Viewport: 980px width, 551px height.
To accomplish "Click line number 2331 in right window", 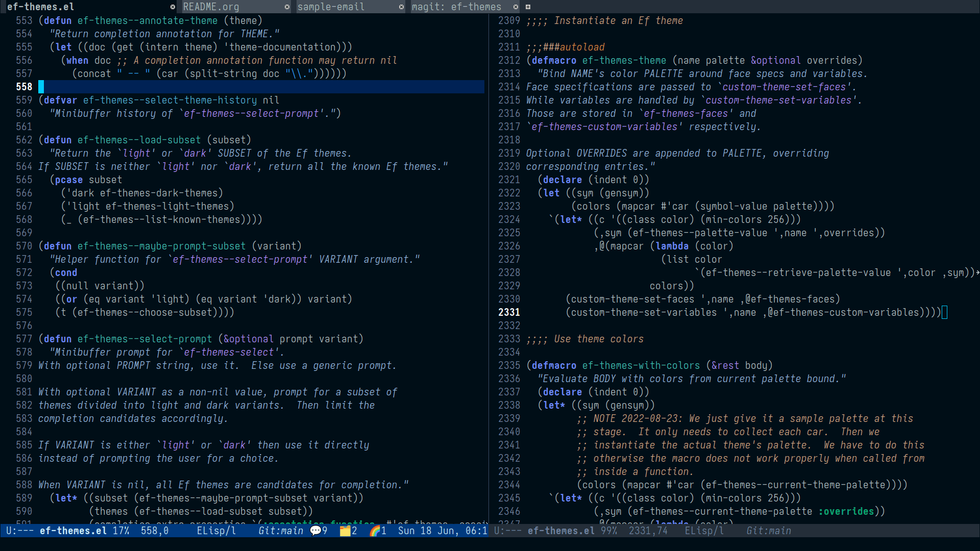I will pyautogui.click(x=509, y=312).
